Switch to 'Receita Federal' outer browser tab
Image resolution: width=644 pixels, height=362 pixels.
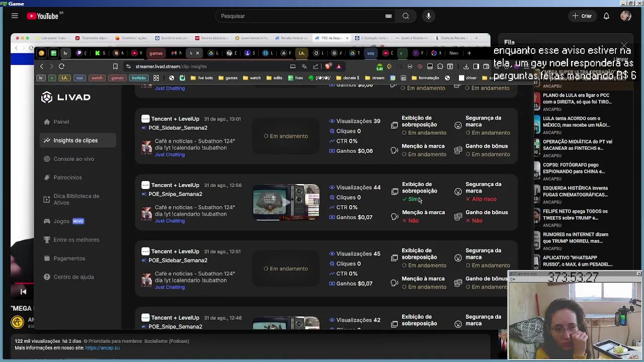coord(291,38)
